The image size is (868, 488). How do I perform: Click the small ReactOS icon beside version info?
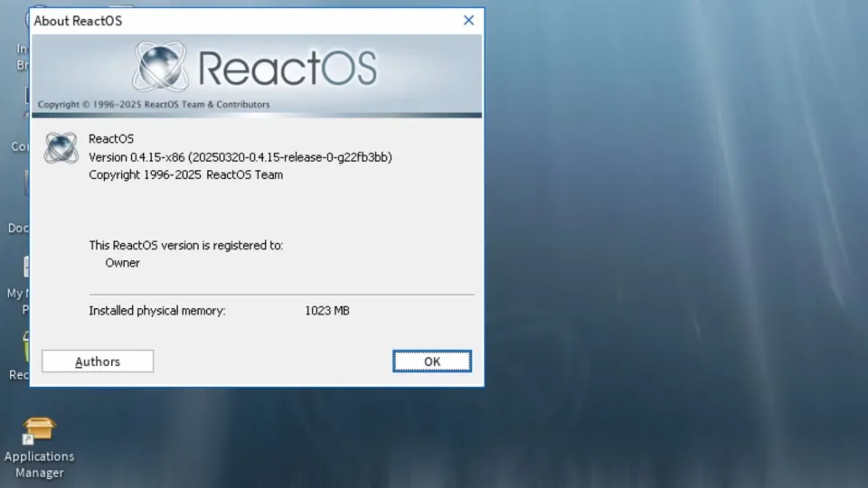(x=61, y=147)
